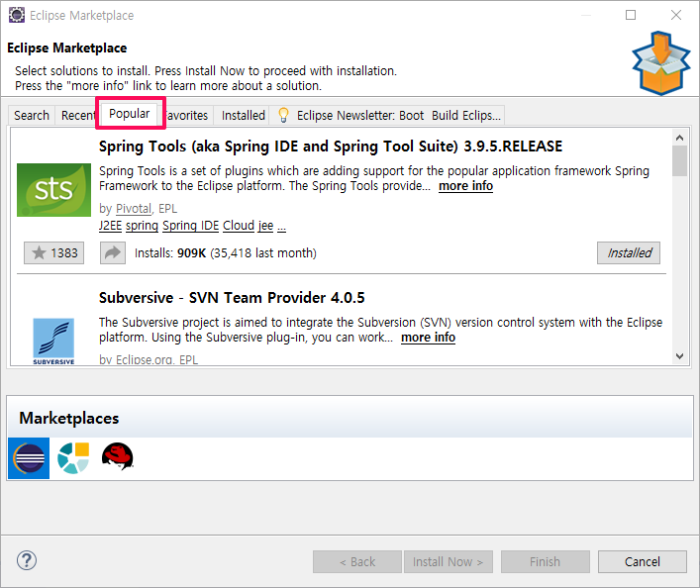Click the Cancel button
The width and height of the screenshot is (700, 588).
pyautogui.click(x=643, y=561)
